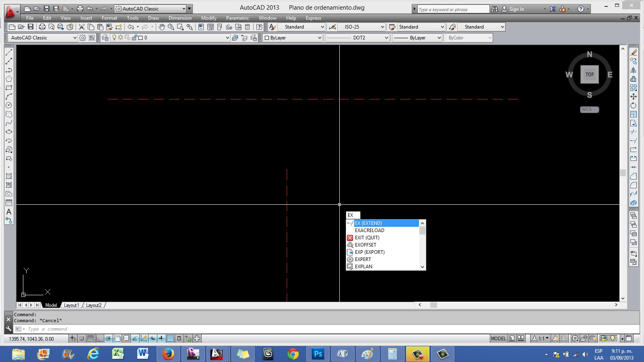Select the Polygon draw tool
Viewport: 644px width, 362px height.
click(x=8, y=79)
